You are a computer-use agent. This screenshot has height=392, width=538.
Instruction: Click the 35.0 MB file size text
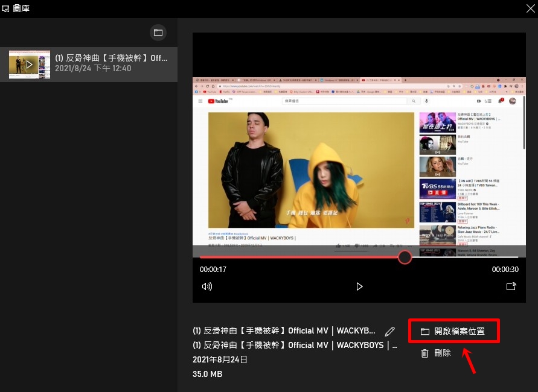pos(208,374)
